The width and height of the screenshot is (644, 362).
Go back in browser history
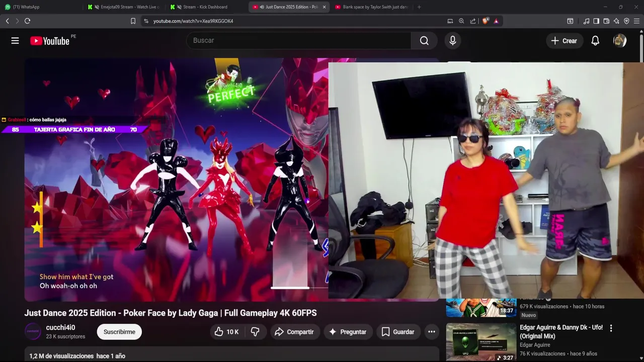coord(7,21)
